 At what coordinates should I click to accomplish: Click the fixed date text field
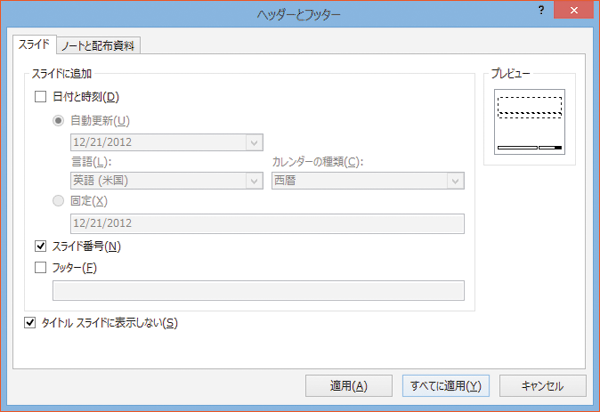click(x=267, y=223)
